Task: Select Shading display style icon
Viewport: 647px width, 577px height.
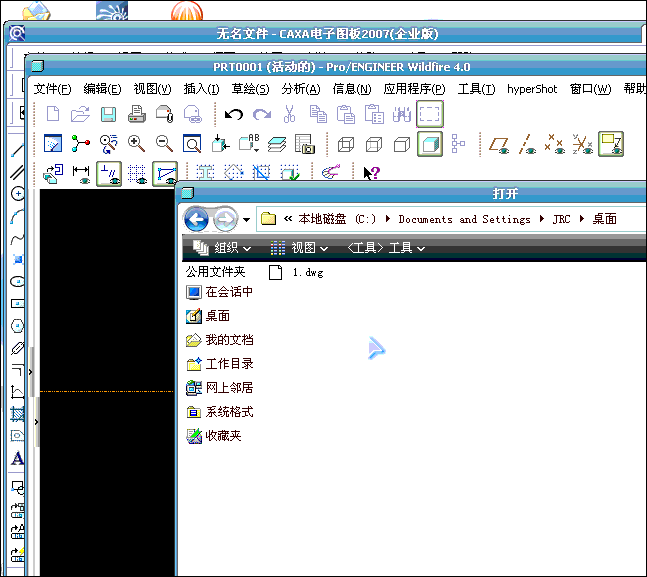Action: coord(430,144)
